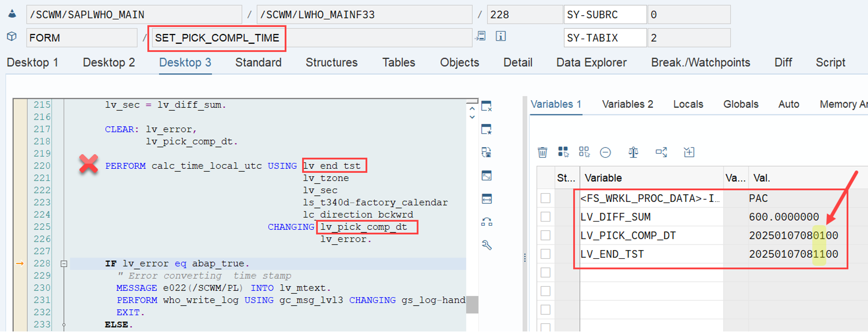This screenshot has width=868, height=333.
Task: Tick checkbox for <FS_WRKL_PROC_DATA> row
Action: pos(546,198)
